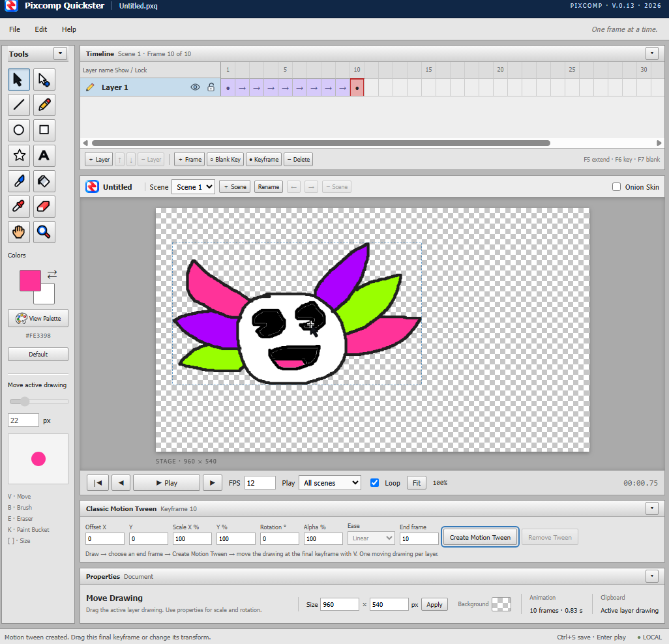Click the + Frame button
Viewport: 669px width, 644px height.
click(190, 160)
